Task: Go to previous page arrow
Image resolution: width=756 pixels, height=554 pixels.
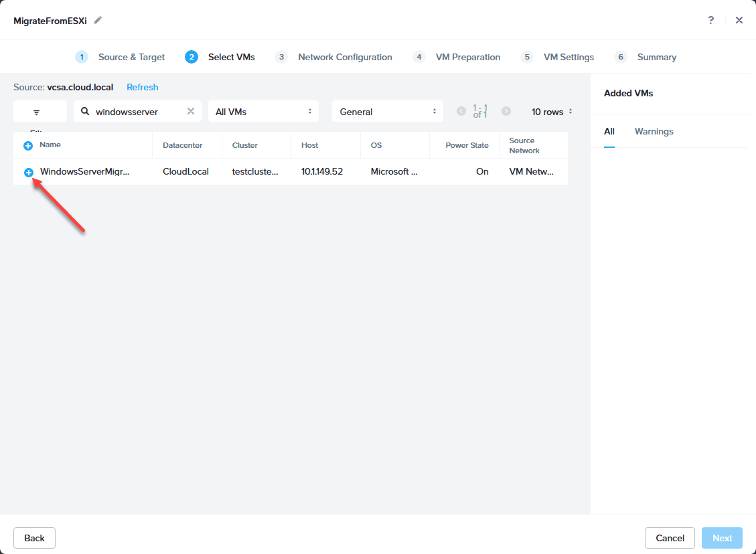Action: click(461, 111)
